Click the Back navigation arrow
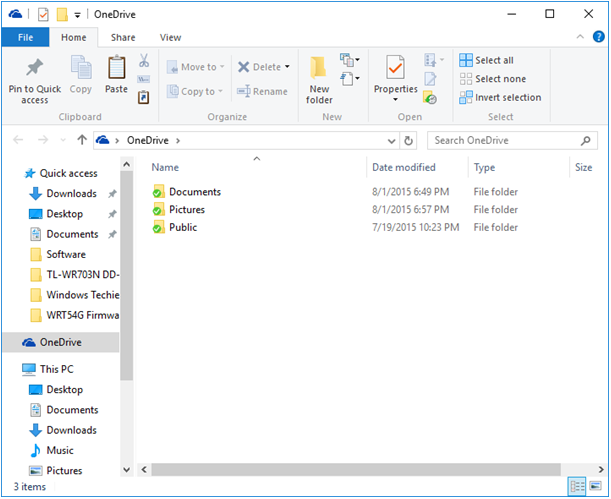Image resolution: width=611 pixels, height=499 pixels. click(x=18, y=140)
